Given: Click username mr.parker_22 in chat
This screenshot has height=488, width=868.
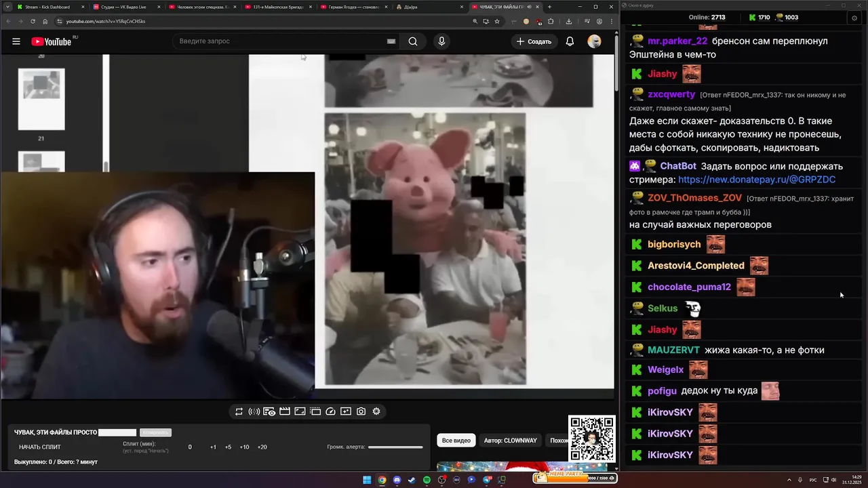Looking at the screenshot, I should (677, 41).
